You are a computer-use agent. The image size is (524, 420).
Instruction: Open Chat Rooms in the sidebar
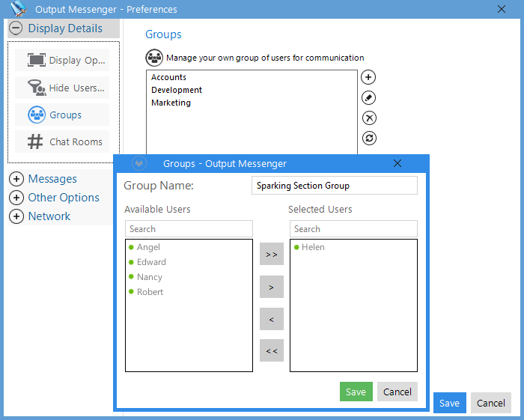pyautogui.click(x=62, y=141)
